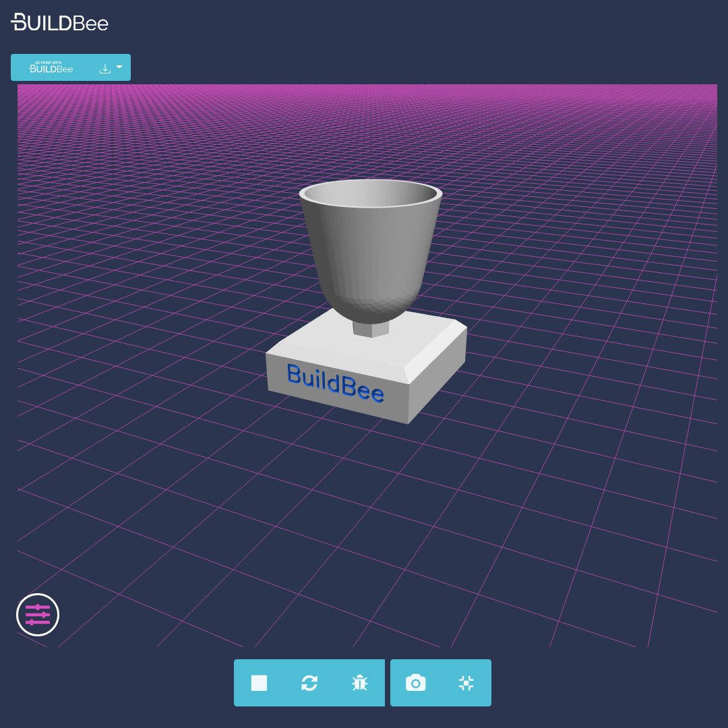
Task: Click the bug debug icon
Action: tap(360, 683)
